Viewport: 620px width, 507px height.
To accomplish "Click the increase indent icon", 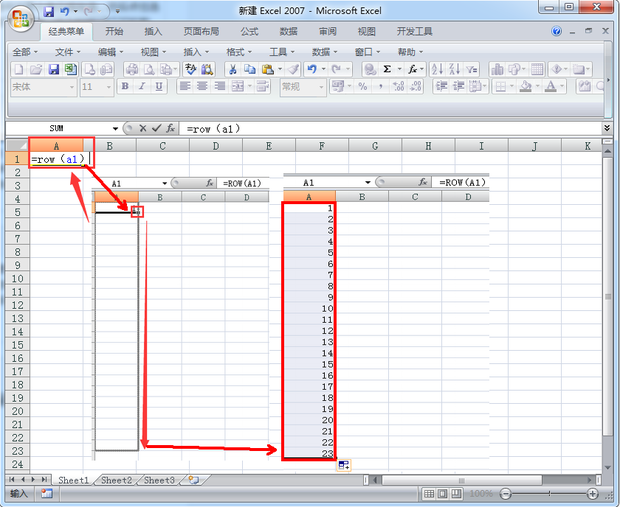I will (458, 86).
